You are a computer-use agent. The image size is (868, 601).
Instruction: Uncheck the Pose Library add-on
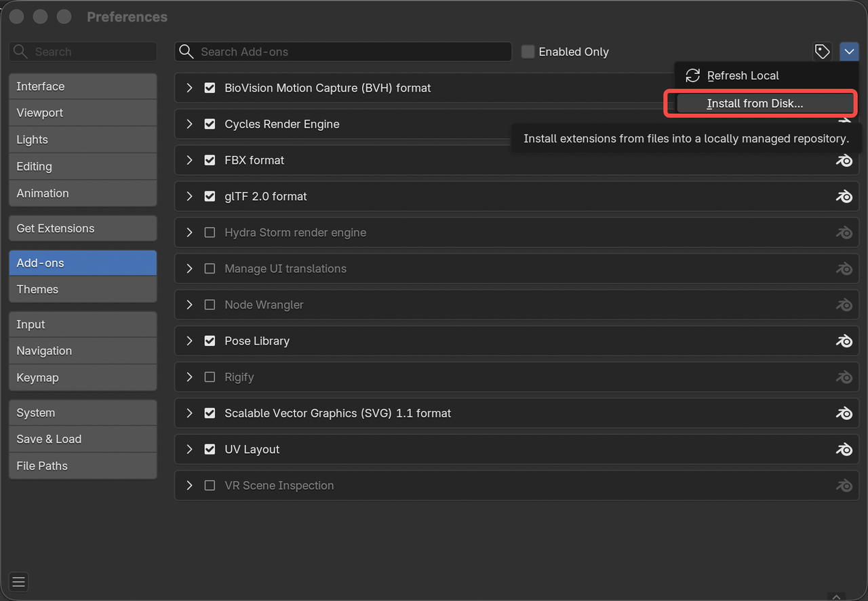pyautogui.click(x=210, y=341)
